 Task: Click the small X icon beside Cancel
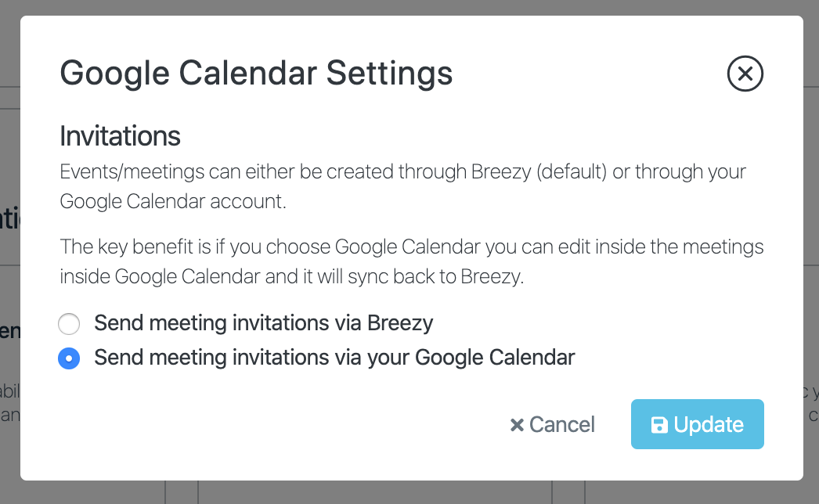tap(517, 425)
